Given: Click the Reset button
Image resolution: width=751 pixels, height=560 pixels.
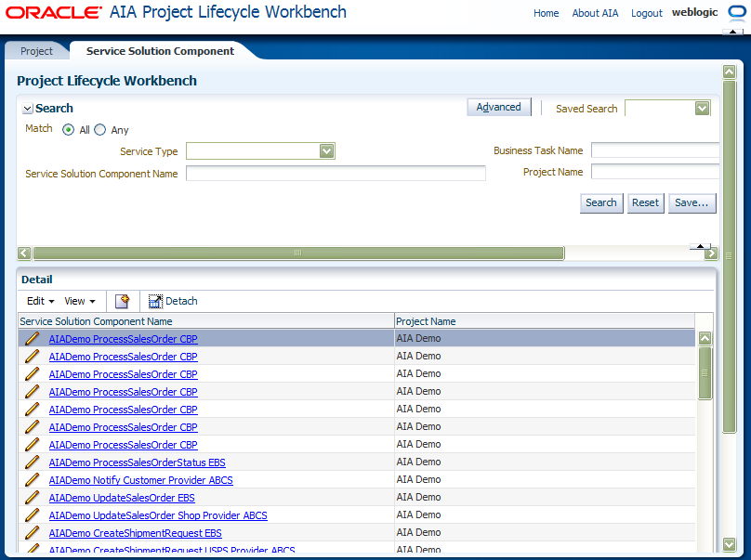Looking at the screenshot, I should [x=645, y=203].
